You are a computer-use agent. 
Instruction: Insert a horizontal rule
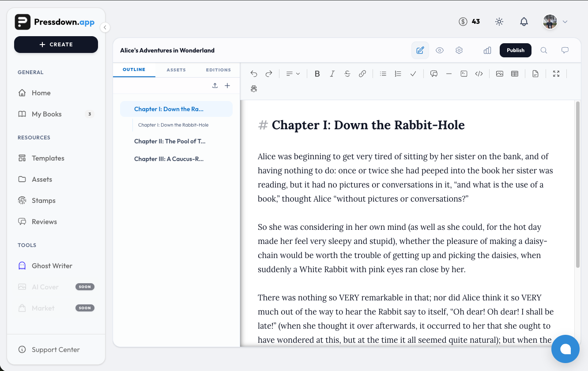point(449,74)
